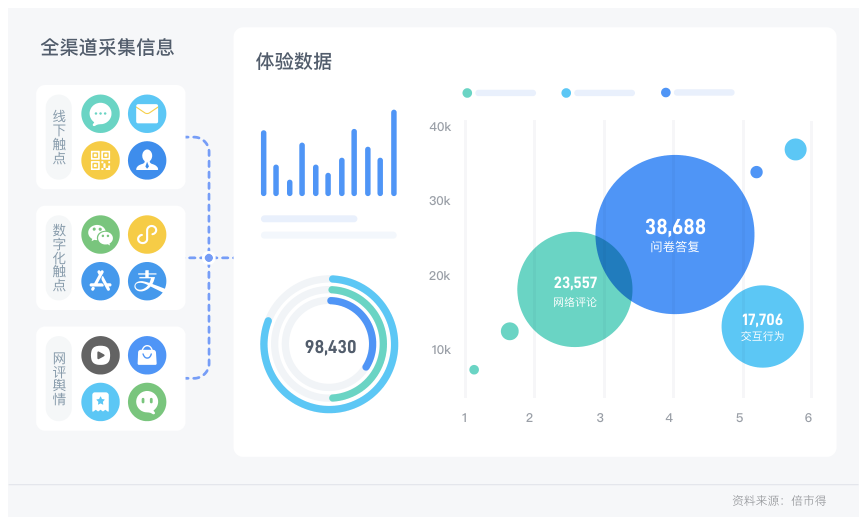
Task: Click the teal legend dot
Action: point(467,93)
